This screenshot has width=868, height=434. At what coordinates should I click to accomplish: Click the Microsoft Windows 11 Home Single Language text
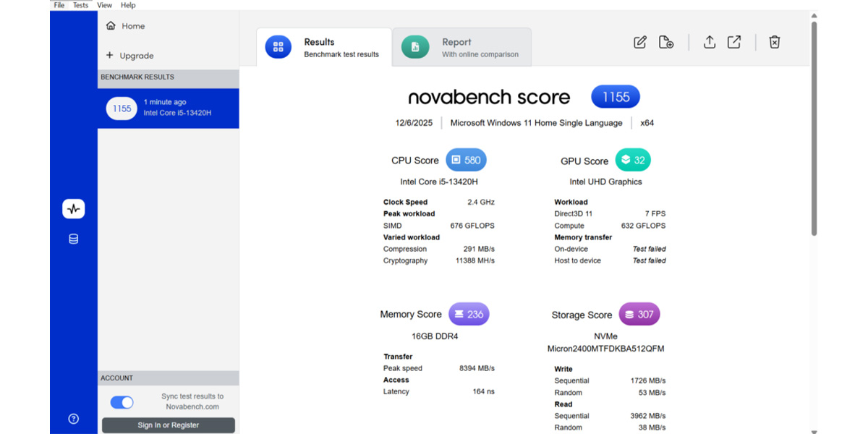pos(536,123)
